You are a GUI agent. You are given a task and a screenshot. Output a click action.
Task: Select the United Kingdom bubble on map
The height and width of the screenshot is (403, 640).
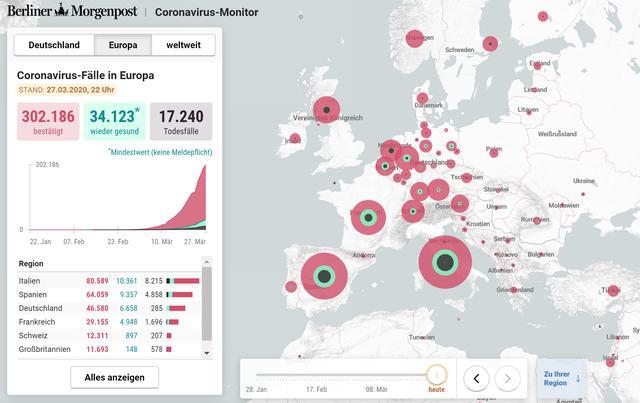coord(327,110)
